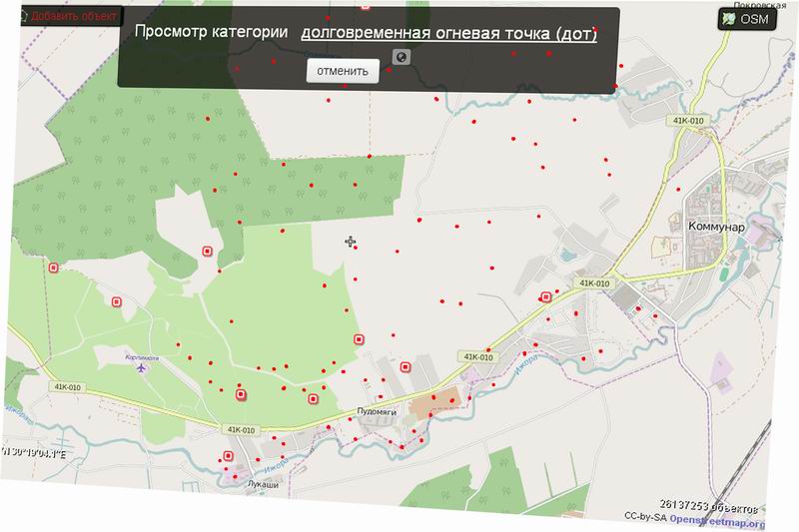Viewport: 799px width, 532px height.
Task: Click the square marker at far left edge
Action: pyautogui.click(x=54, y=267)
